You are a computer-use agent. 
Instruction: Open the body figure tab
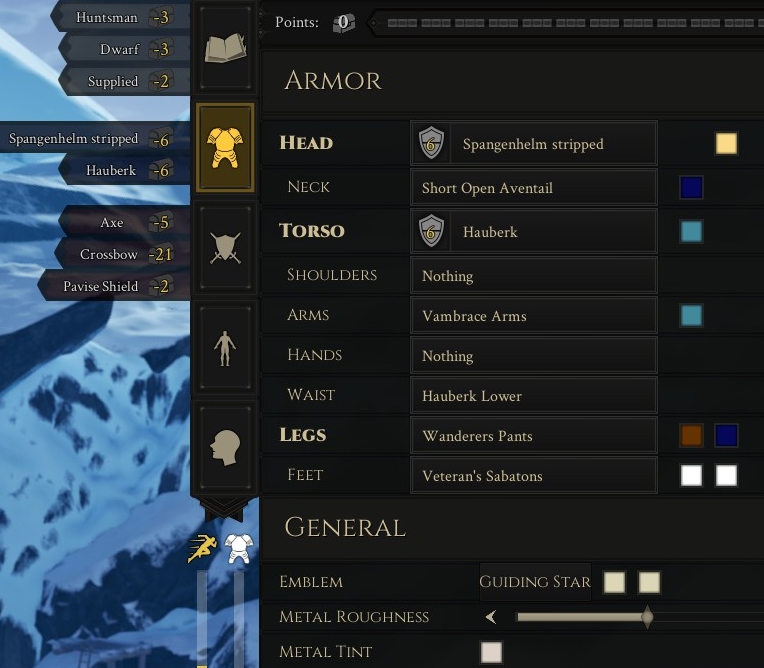coord(225,348)
